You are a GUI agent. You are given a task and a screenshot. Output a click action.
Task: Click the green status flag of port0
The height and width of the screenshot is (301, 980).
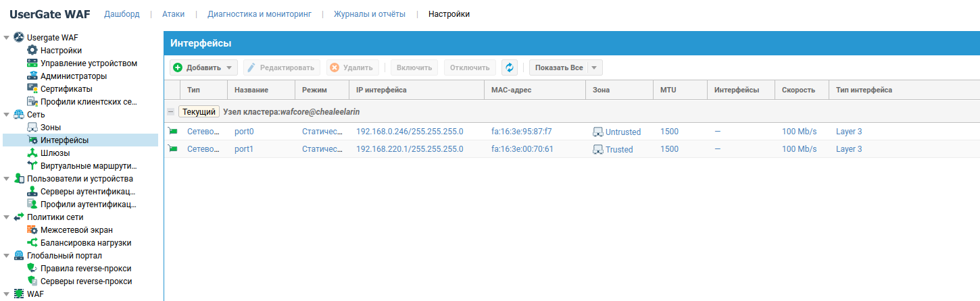pos(172,132)
